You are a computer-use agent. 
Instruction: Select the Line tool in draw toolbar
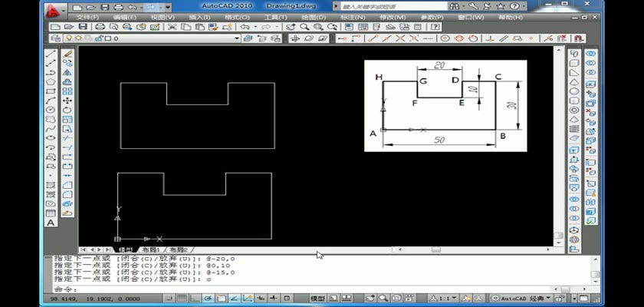[51, 54]
